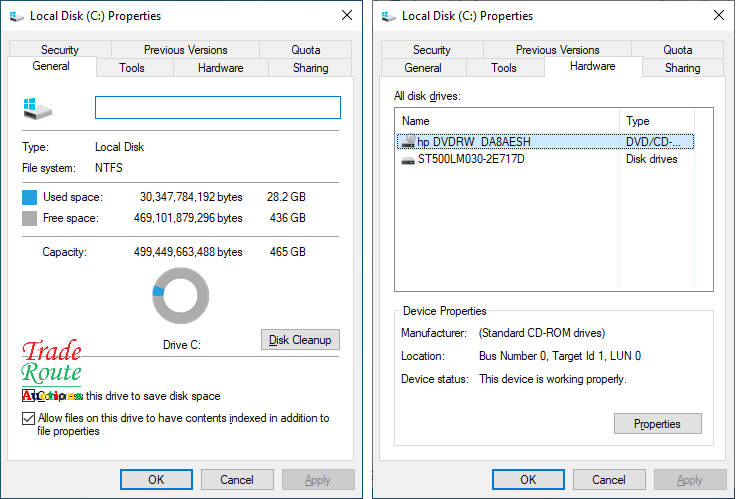
Task: Toggle the compress this drive checkbox
Action: 28,396
